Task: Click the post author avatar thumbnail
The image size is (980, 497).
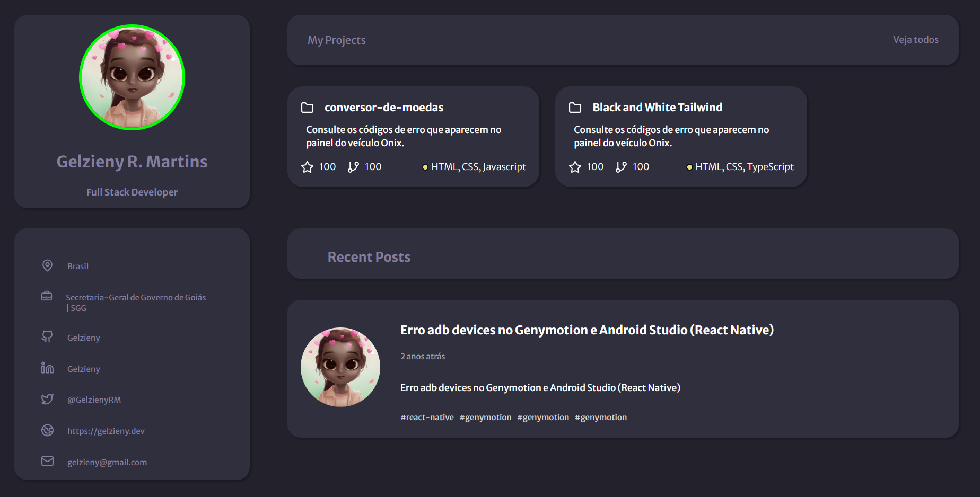Action: click(x=340, y=367)
